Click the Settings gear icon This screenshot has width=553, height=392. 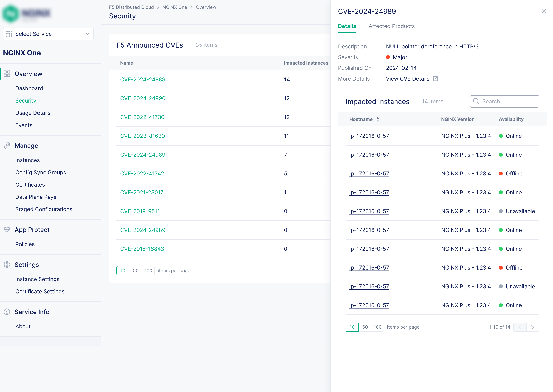tap(7, 265)
